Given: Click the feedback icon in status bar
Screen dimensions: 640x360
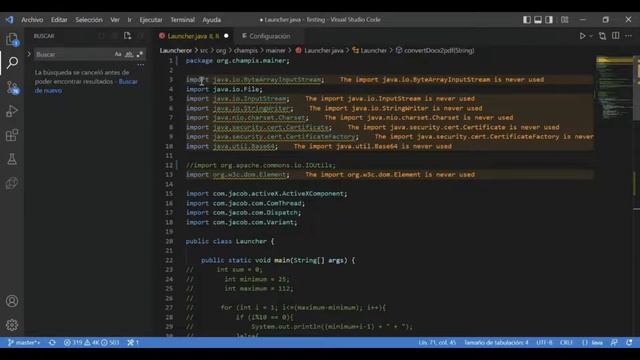Looking at the screenshot, I should click(614, 342).
